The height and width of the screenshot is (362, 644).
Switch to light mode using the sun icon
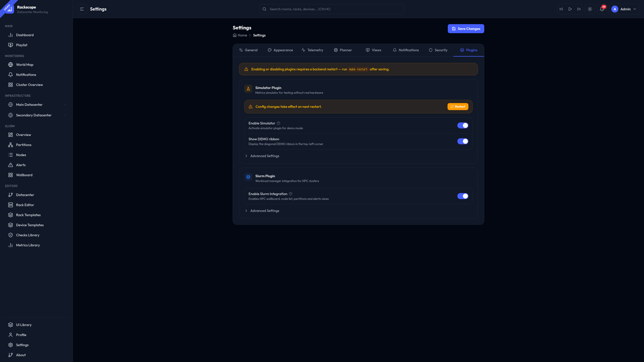pos(590,9)
